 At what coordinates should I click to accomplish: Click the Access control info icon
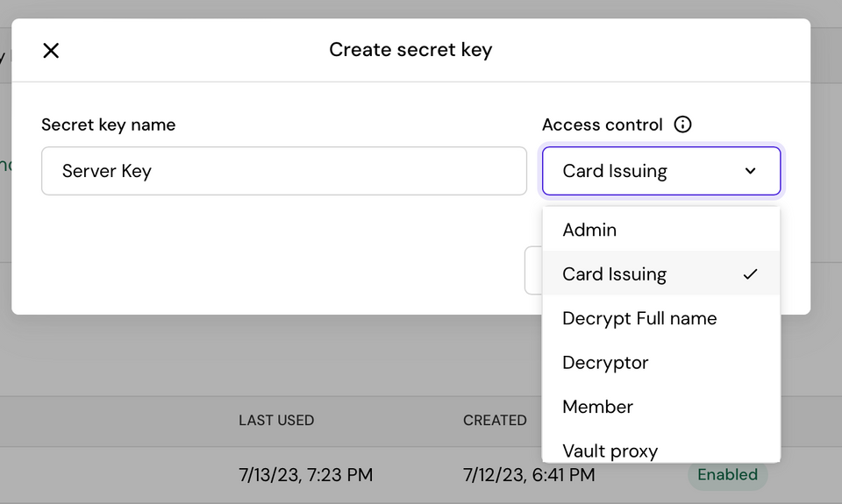(x=682, y=124)
